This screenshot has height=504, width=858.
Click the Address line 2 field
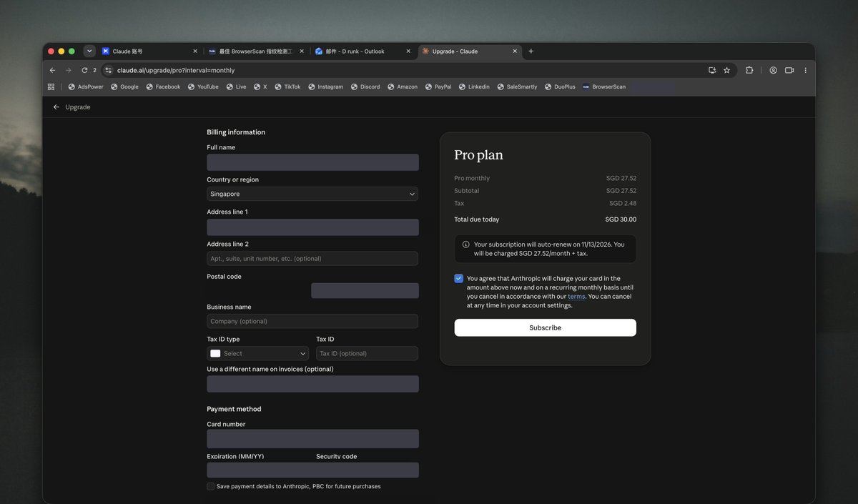(x=312, y=259)
